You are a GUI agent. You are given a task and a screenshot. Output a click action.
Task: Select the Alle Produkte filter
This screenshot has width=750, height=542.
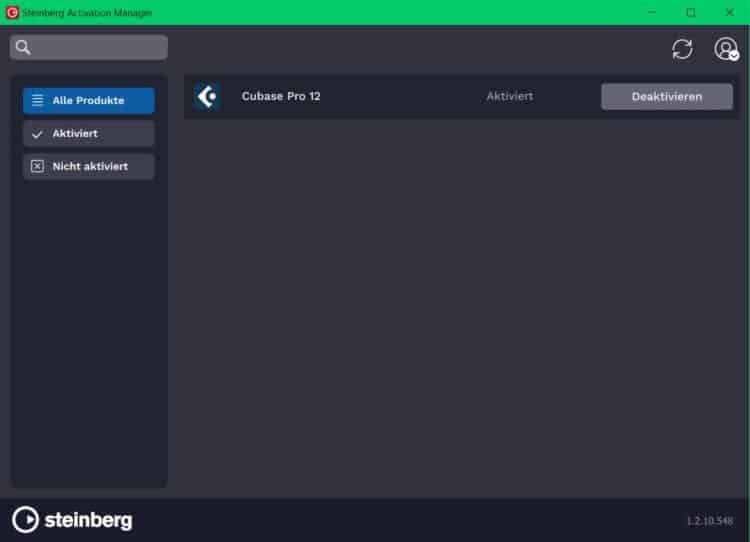coord(88,100)
